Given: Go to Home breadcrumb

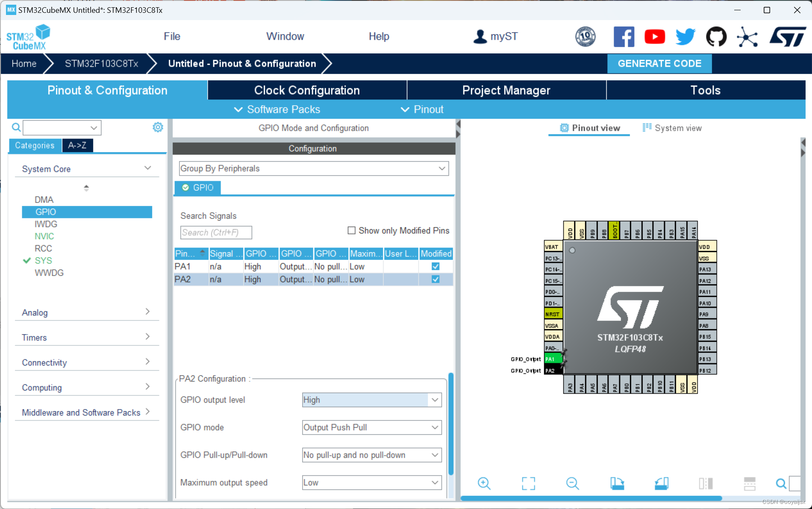Looking at the screenshot, I should (x=24, y=64).
